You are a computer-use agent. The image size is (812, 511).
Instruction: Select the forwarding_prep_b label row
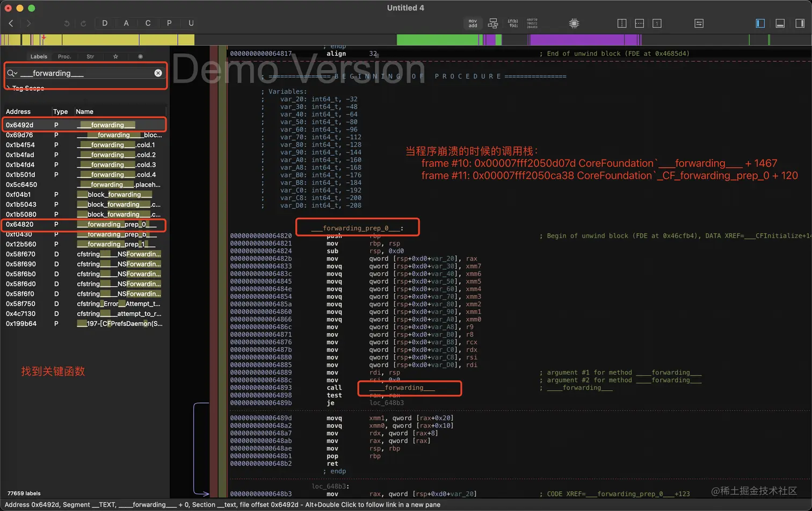(x=84, y=234)
